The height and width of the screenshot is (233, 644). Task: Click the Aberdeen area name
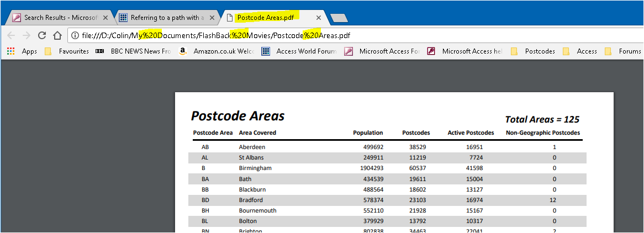pos(252,147)
